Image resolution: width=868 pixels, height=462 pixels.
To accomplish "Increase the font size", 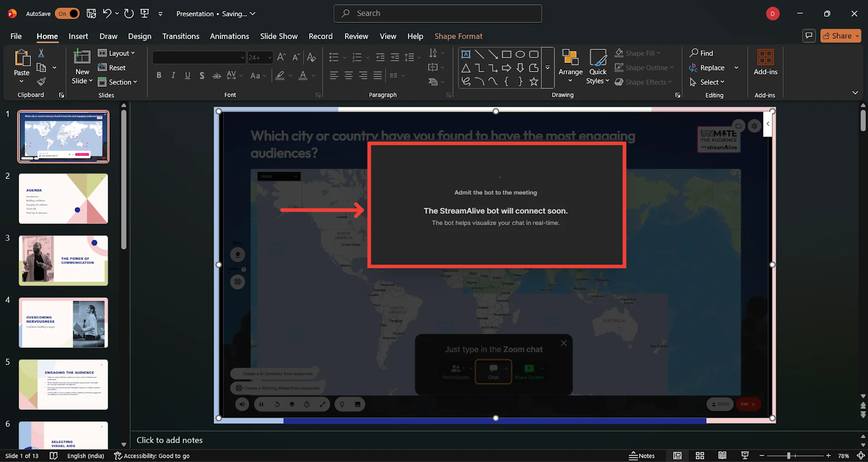I will tap(281, 57).
